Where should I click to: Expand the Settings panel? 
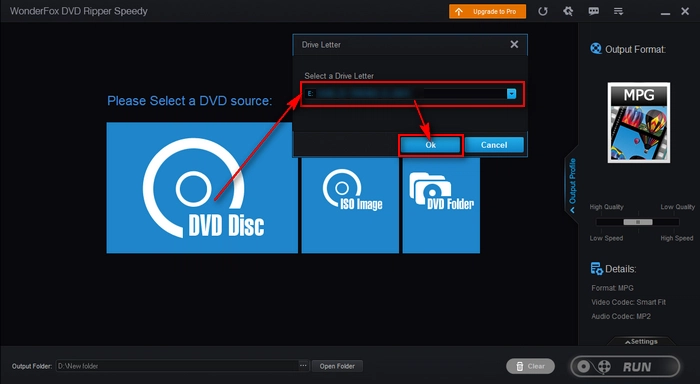tap(641, 342)
